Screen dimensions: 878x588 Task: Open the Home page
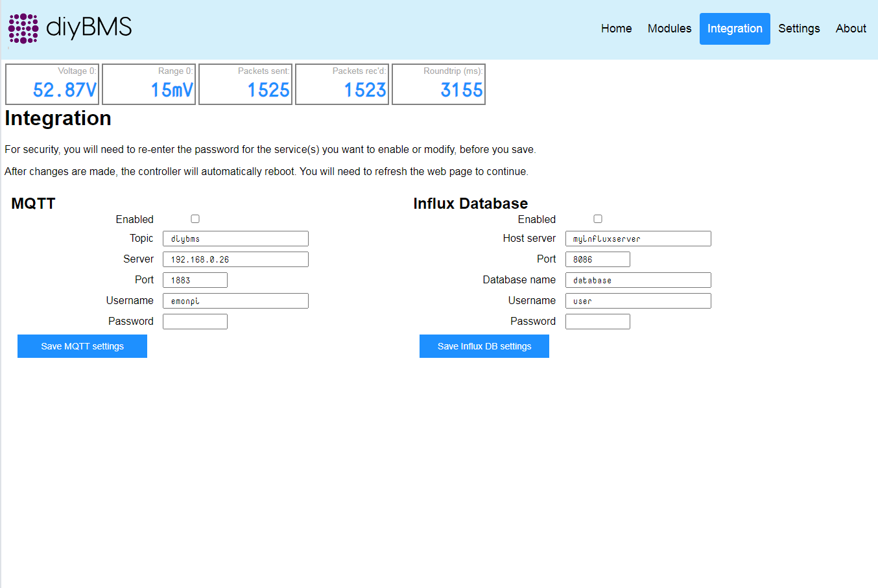[x=616, y=29]
